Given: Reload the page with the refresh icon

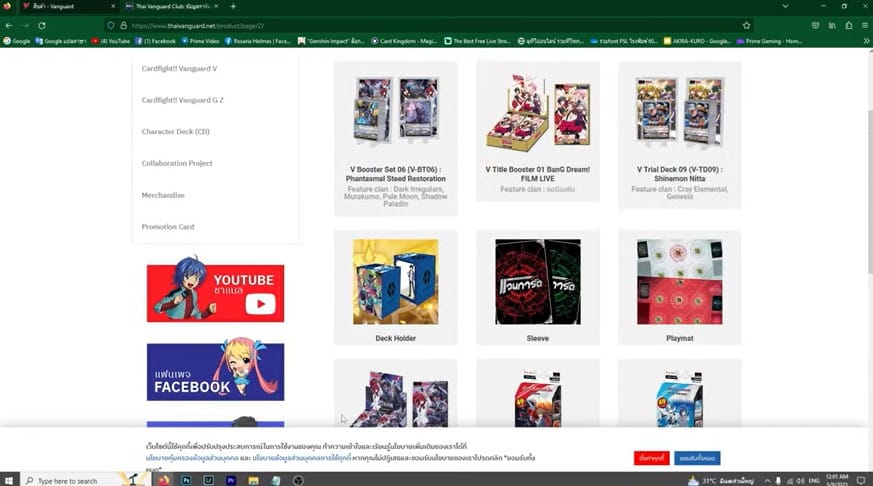Looking at the screenshot, I should click(x=42, y=26).
